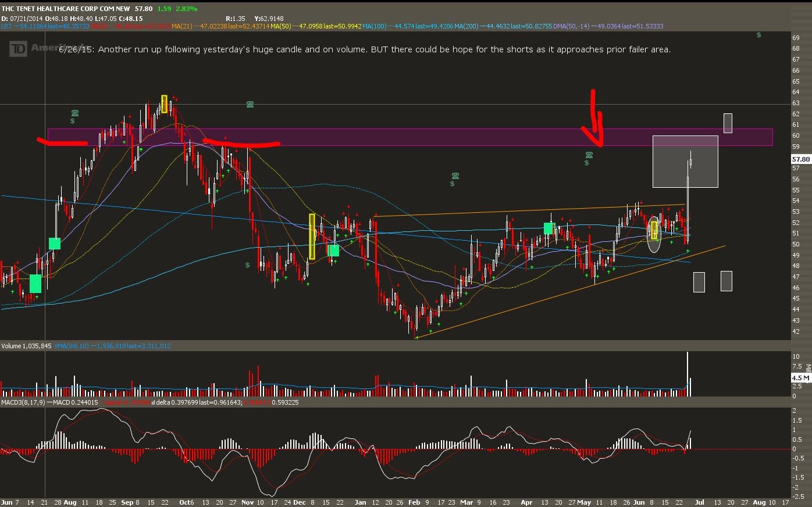The image size is (812, 507).
Task: Click the earnings phone icon near early November 2014
Action: tap(250, 104)
